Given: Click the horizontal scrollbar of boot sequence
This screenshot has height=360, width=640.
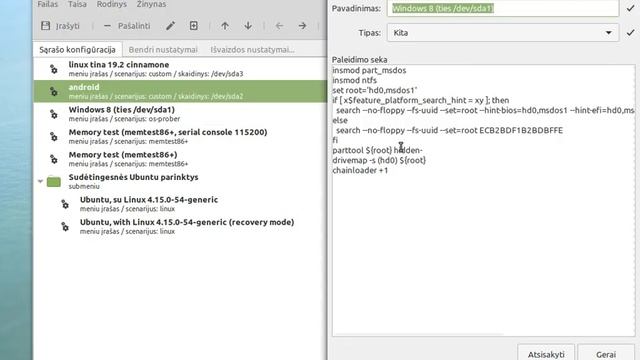Looking at the screenshot, I should [418, 334].
